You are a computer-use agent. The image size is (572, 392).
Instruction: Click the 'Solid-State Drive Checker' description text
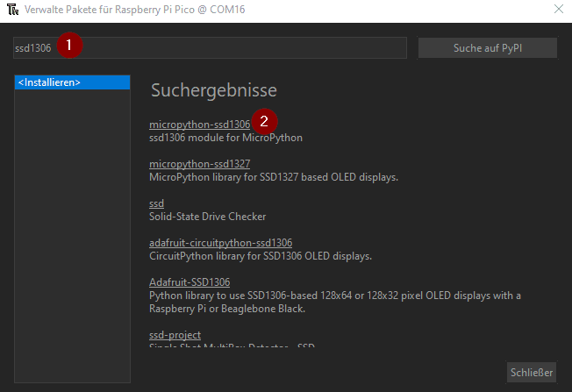(x=207, y=217)
